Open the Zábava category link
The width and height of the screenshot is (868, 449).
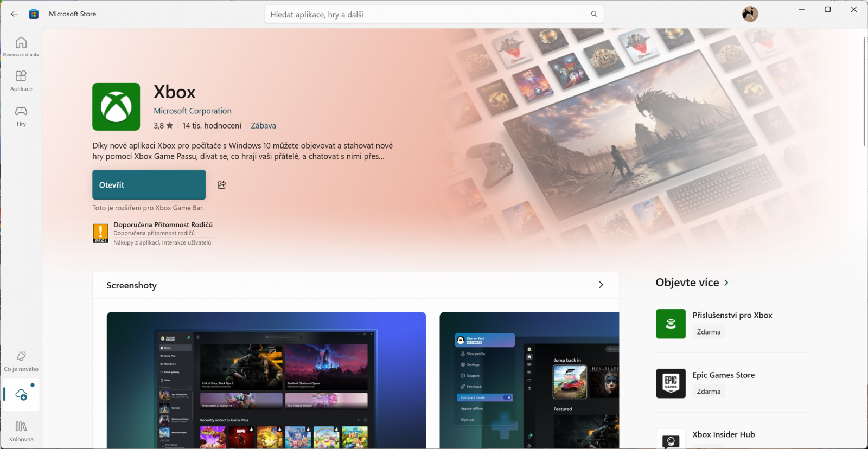(x=263, y=125)
